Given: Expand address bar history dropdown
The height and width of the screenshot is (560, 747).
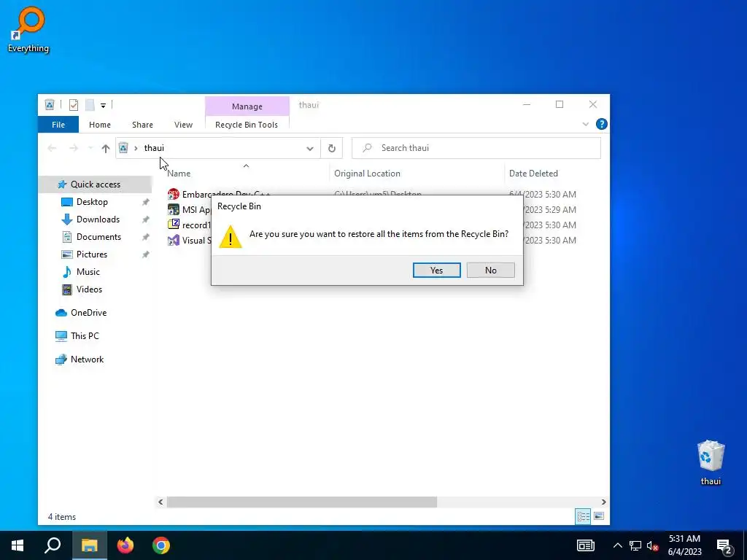Looking at the screenshot, I should pyautogui.click(x=309, y=148).
